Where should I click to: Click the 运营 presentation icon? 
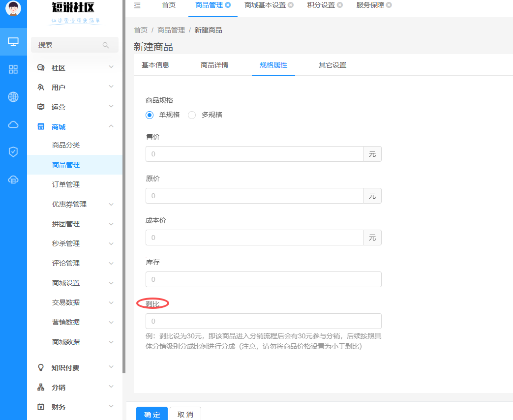(41, 107)
